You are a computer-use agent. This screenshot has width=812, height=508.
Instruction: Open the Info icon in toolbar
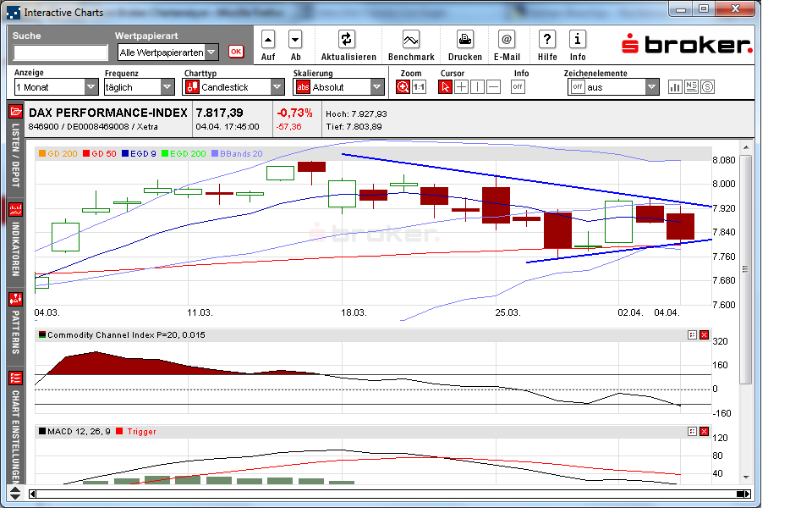click(x=578, y=40)
